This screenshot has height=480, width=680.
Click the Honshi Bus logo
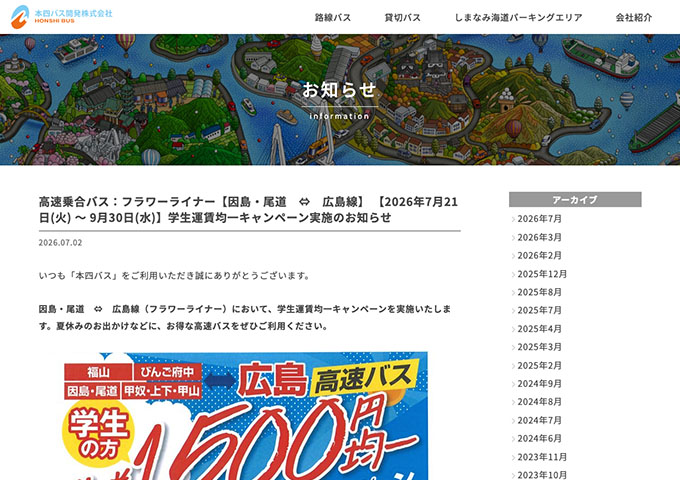(61, 16)
